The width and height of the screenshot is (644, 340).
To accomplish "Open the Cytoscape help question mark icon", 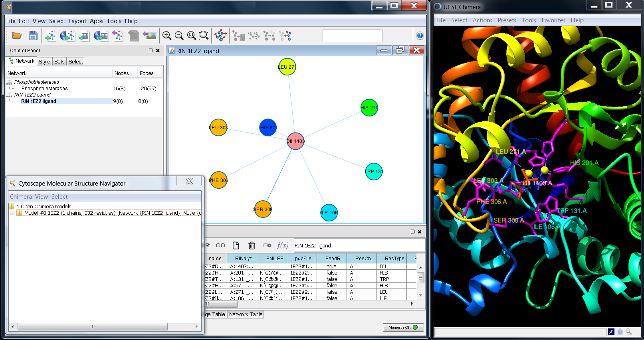I will click(x=420, y=36).
